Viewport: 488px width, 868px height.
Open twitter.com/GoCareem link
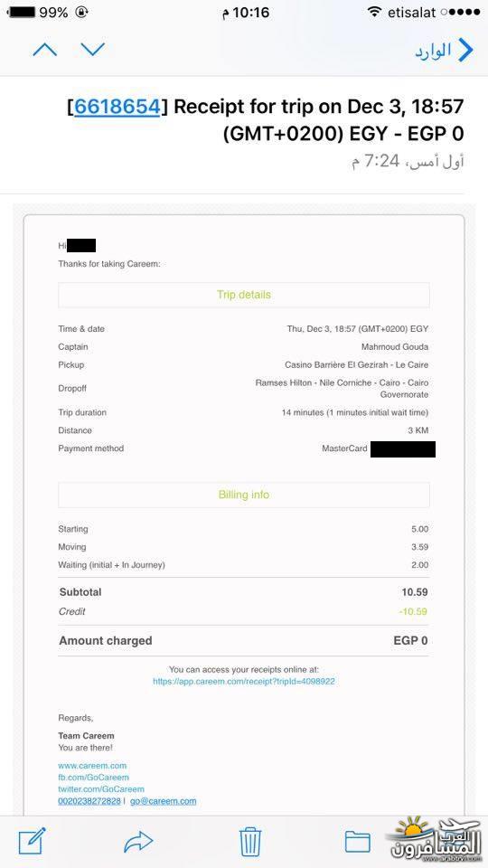pos(101,788)
